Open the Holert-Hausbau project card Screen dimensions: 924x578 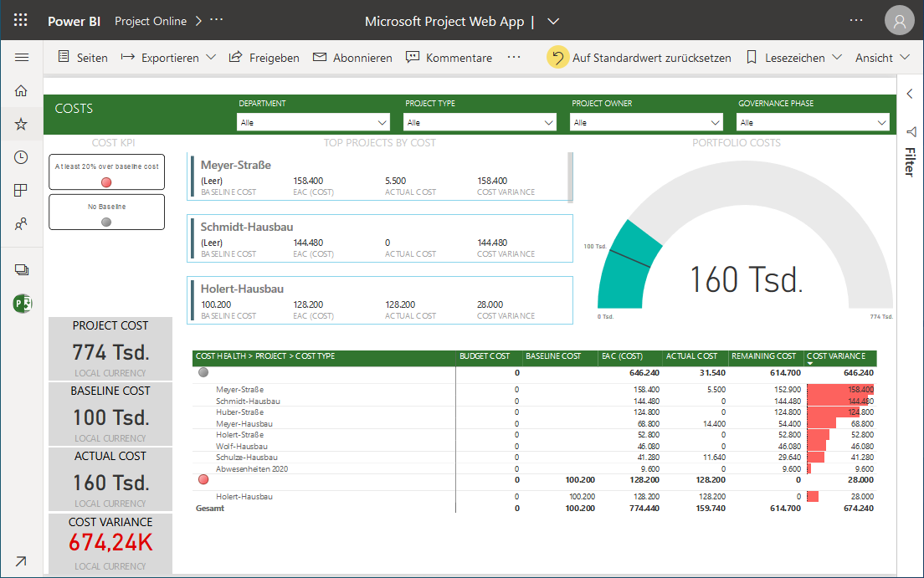click(379, 300)
